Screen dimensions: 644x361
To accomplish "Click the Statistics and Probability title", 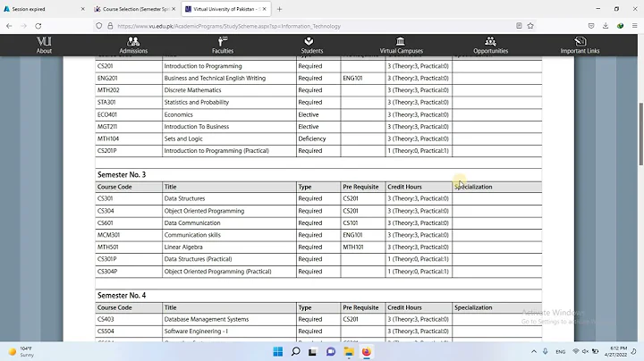I will click(196, 102).
